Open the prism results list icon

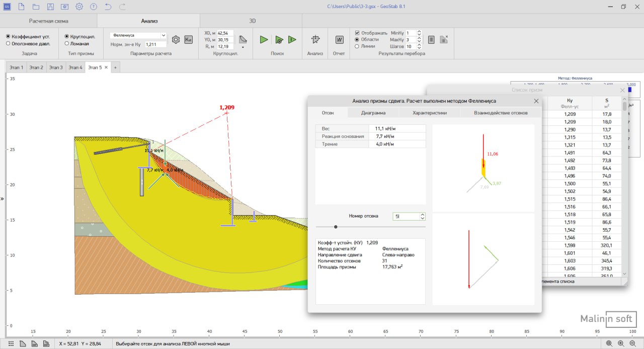coord(431,40)
